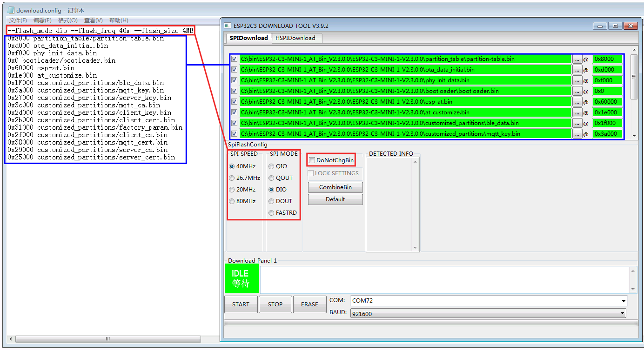Click browse button for phy_init_data.bin row
The image size is (644, 350).
pyautogui.click(x=577, y=81)
